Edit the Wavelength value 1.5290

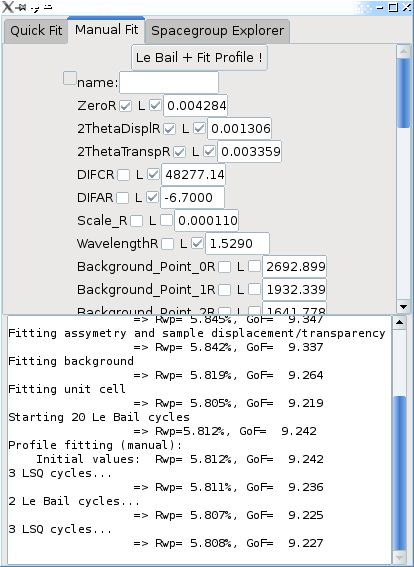pos(238,244)
